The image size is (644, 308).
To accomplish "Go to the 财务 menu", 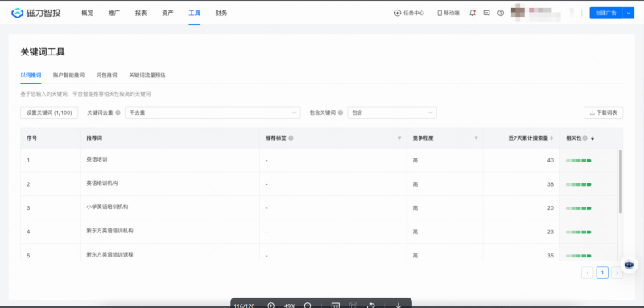I will point(221,13).
